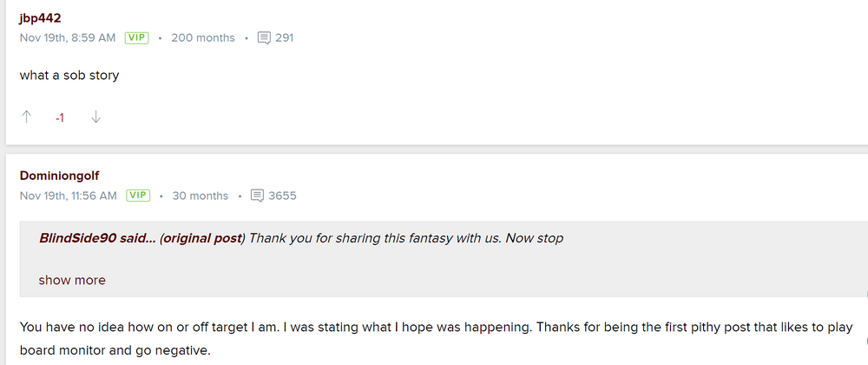Open the Nov 19th, 11:56 AM timestamp
The image size is (868, 365).
coord(69,196)
